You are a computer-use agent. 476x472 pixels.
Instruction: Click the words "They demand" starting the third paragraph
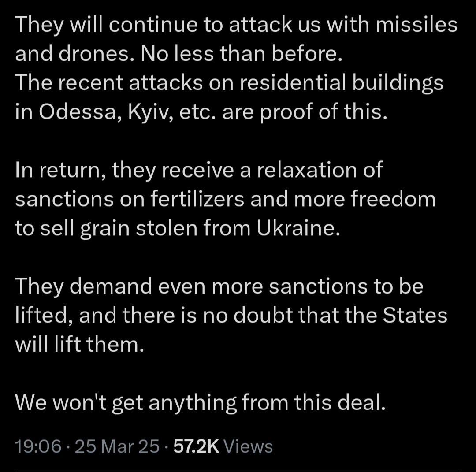pyautogui.click(x=83, y=287)
